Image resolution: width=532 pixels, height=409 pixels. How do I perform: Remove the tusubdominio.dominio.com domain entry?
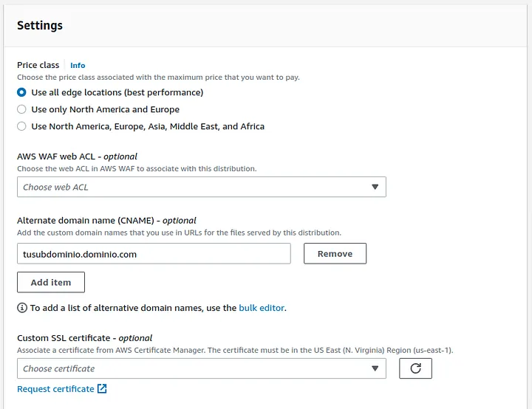click(335, 254)
